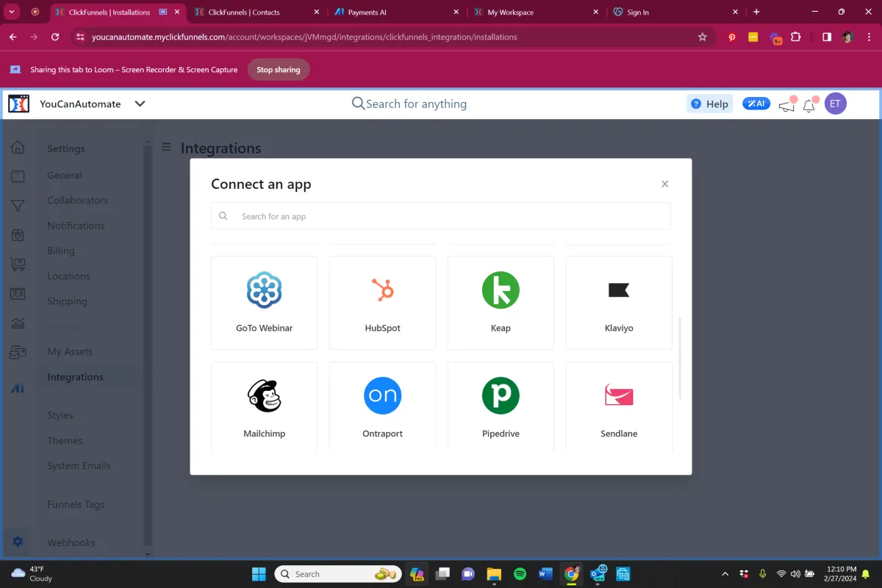Image resolution: width=882 pixels, height=588 pixels.
Task: Open Billing settings
Action: tap(61, 251)
